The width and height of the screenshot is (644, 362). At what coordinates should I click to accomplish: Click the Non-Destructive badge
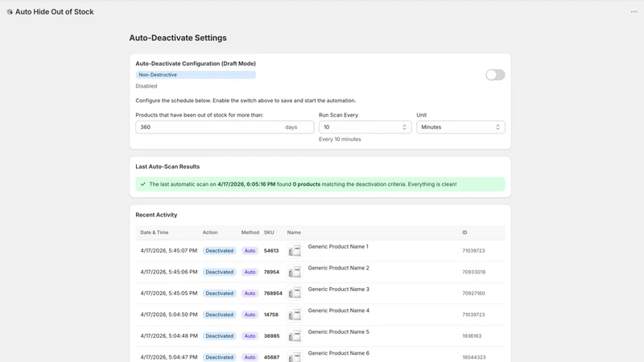click(x=196, y=75)
